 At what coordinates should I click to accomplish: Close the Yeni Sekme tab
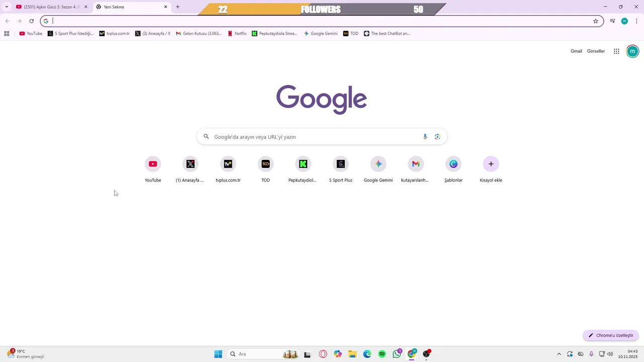(x=166, y=7)
